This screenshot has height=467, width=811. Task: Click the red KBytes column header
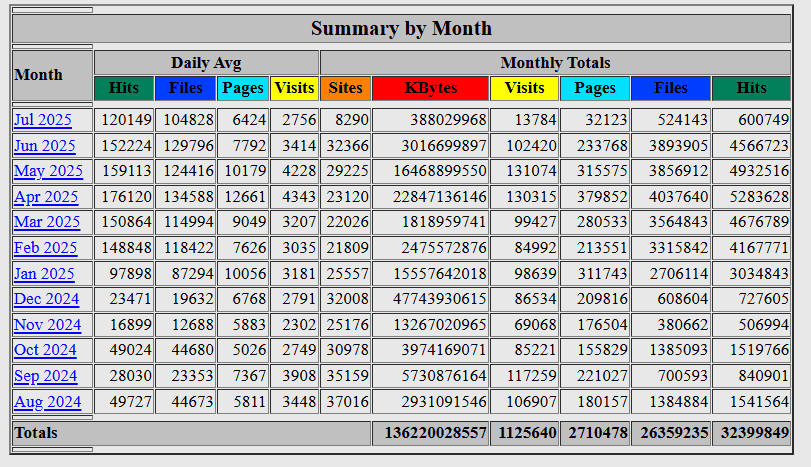coord(430,88)
